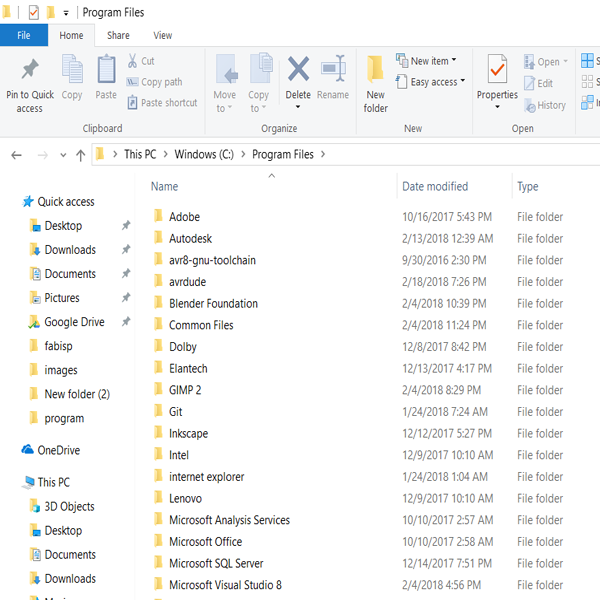The height and width of the screenshot is (600, 600).
Task: Click Windows (C:) in address breadcrumb
Action: [204, 154]
